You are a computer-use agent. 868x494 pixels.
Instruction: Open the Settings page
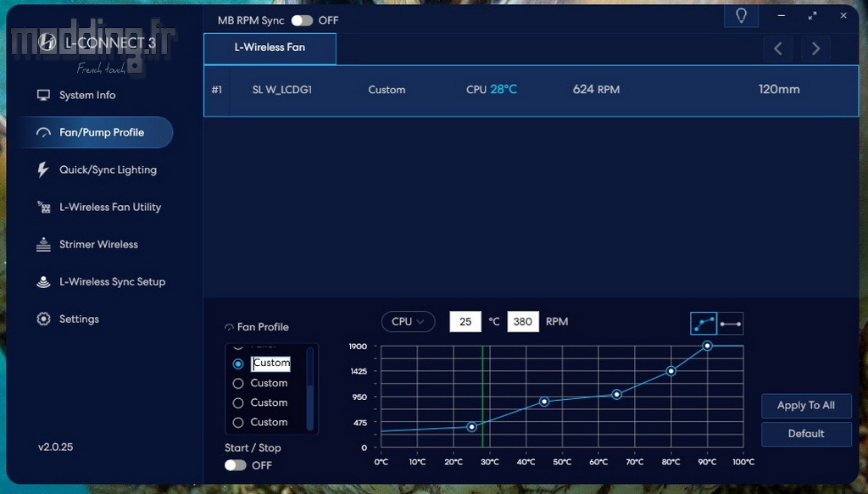[79, 319]
